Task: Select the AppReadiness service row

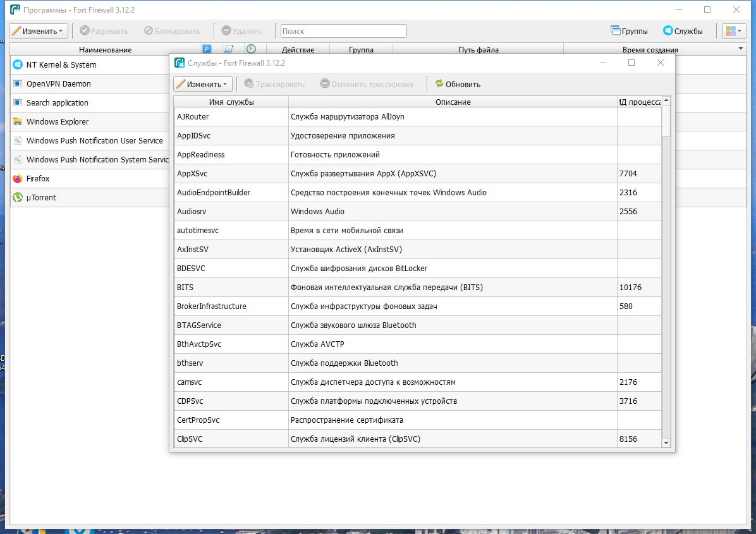Action: [418, 155]
